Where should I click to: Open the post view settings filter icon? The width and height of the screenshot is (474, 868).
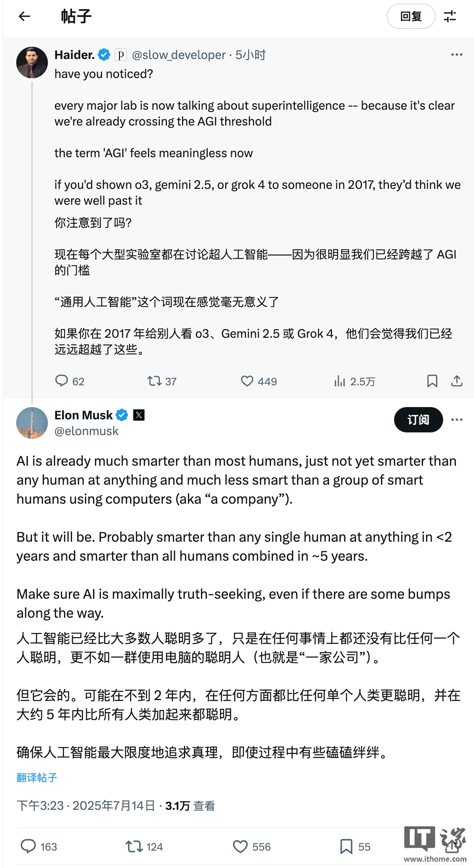(450, 16)
